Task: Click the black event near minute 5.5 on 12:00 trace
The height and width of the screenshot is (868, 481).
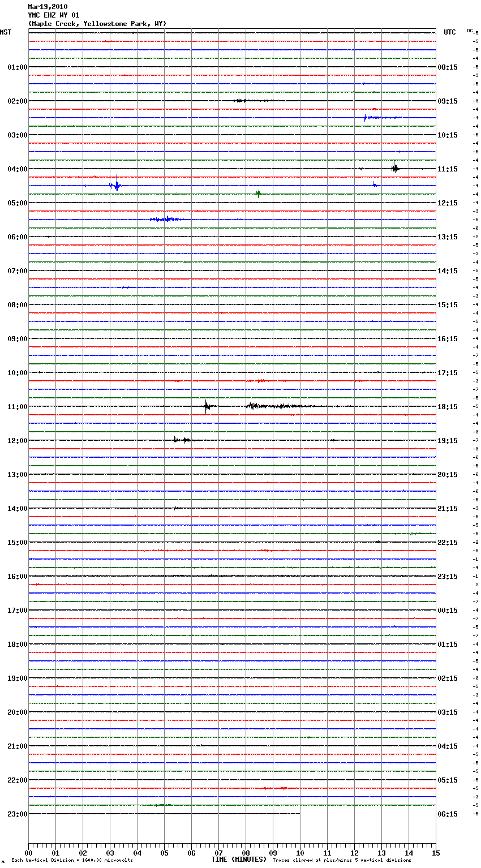Action: pyautogui.click(x=183, y=440)
